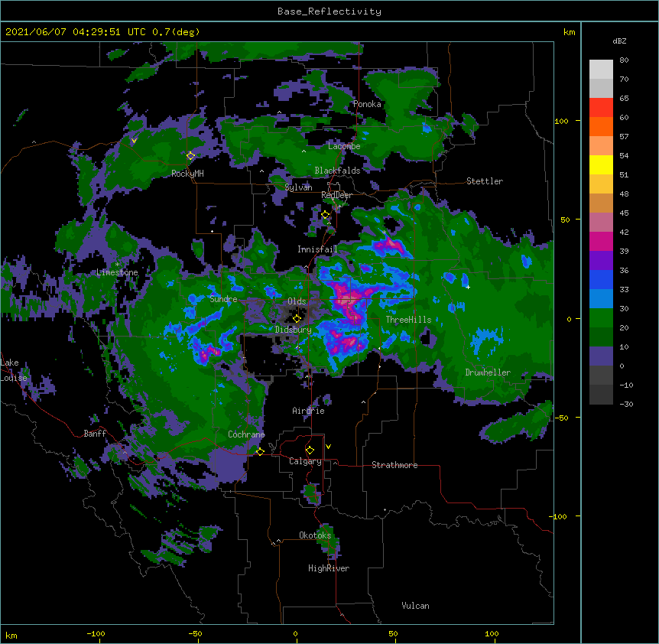Click the Innisfail city label
The image size is (659, 644).
point(317,249)
